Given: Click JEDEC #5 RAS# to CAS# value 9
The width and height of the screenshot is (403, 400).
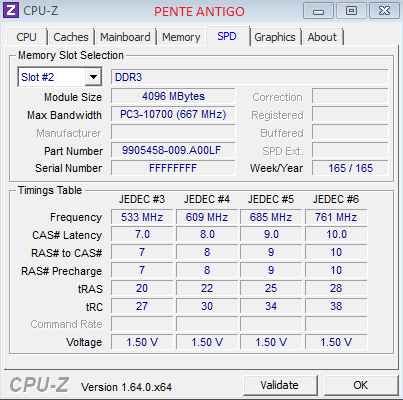Looking at the screenshot, I should coord(271,252).
